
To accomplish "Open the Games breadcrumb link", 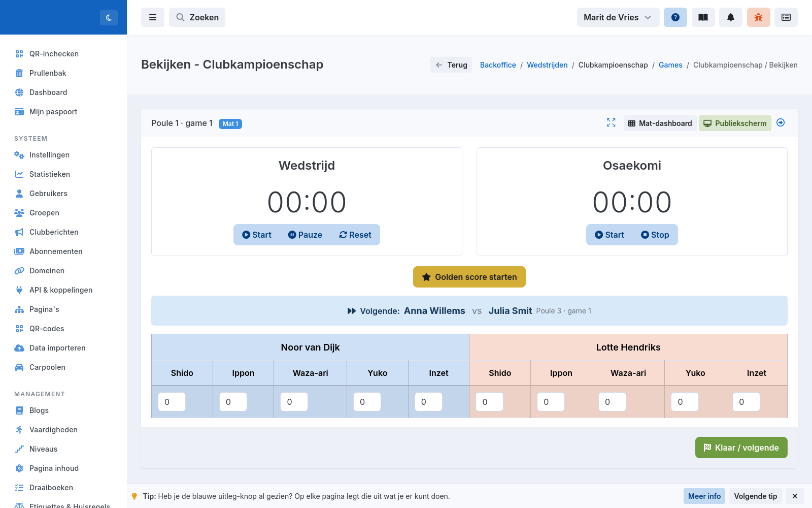I will [x=670, y=65].
